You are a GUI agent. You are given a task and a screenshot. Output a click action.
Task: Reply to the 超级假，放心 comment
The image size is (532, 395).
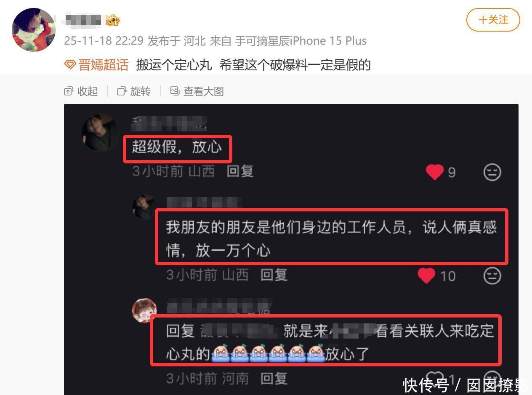point(240,171)
